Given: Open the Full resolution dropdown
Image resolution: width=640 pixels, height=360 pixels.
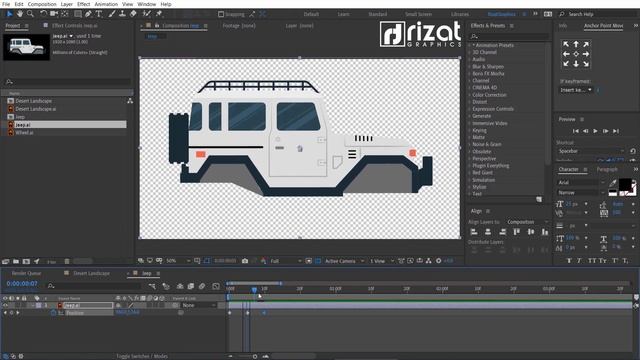Looking at the screenshot, I should pos(286,261).
